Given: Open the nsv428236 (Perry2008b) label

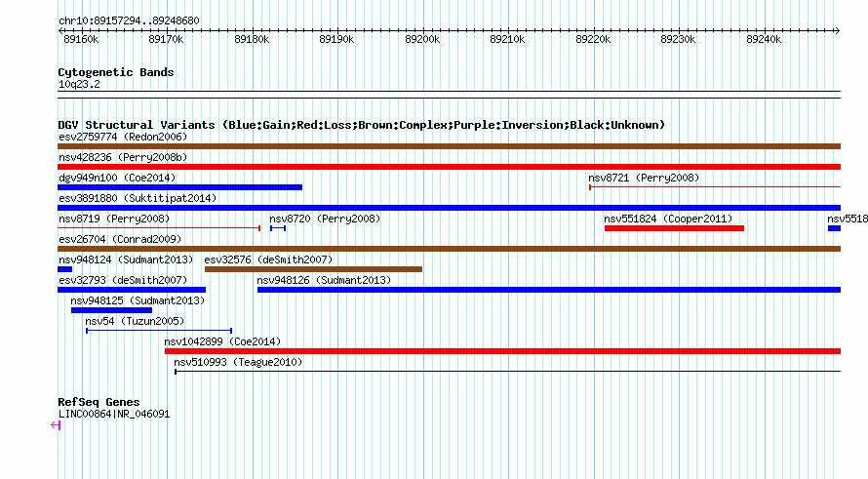Looking at the screenshot, I should tap(123, 157).
